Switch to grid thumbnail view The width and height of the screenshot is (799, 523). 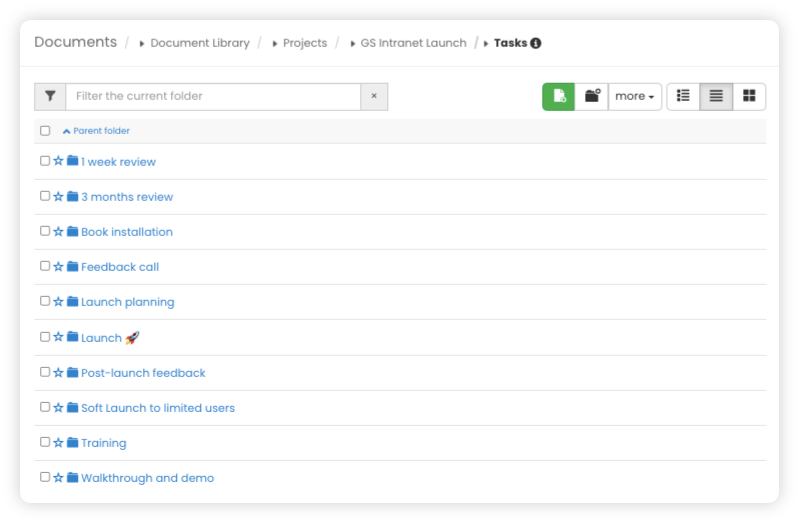click(749, 96)
